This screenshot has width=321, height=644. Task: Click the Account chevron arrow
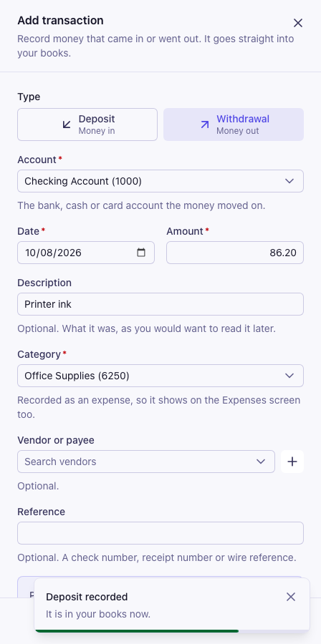[289, 181]
